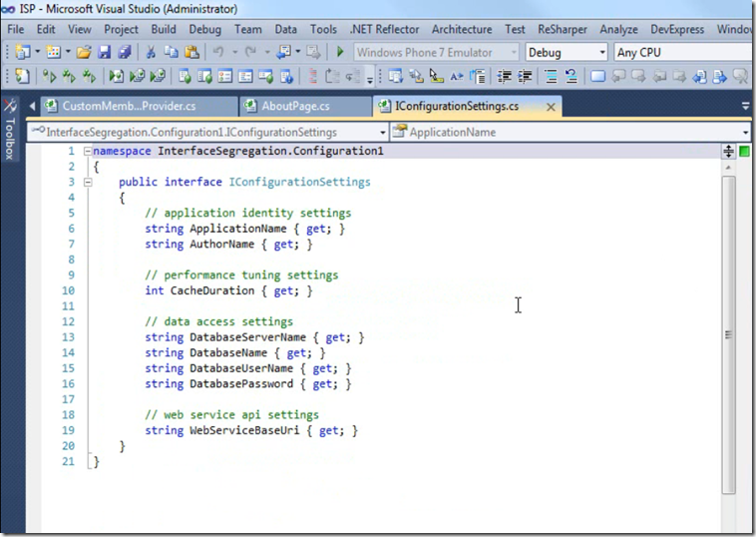This screenshot has height=537, width=756.
Task: Open the Analyze menu
Action: point(618,29)
